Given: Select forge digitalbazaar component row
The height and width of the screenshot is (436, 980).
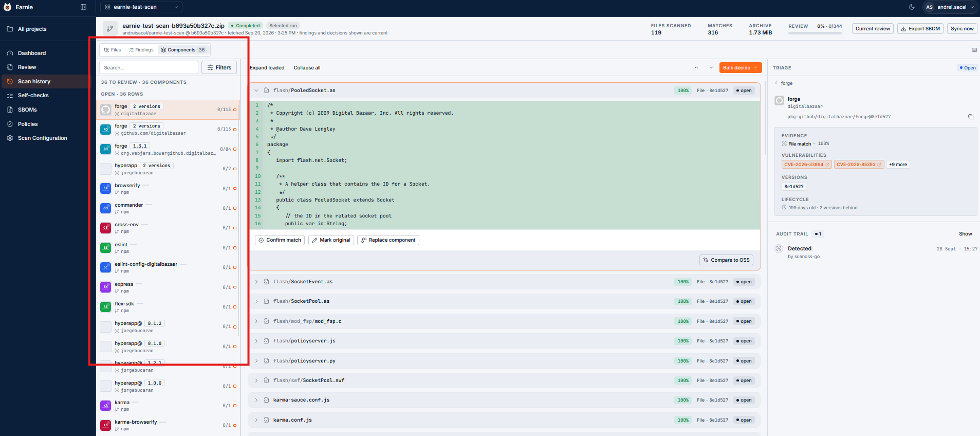Looking at the screenshot, I should tap(169, 110).
